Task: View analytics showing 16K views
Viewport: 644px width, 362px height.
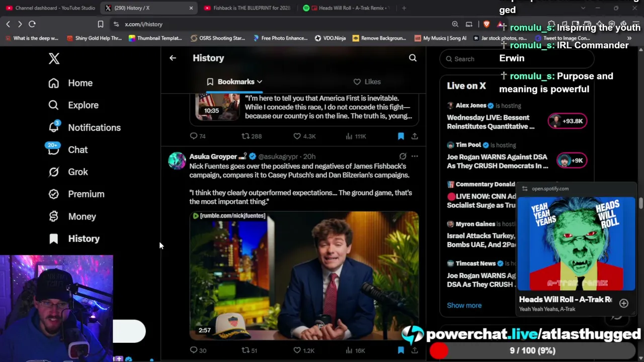Action: coord(355,350)
